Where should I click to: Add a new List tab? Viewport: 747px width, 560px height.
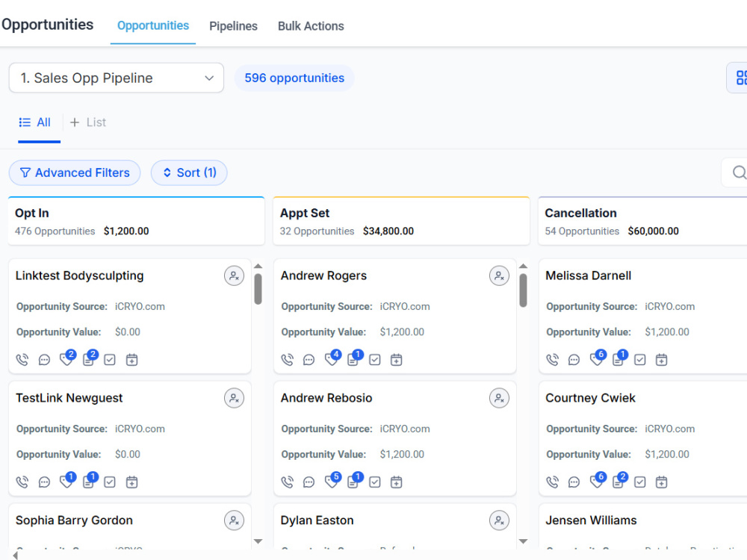click(x=88, y=122)
